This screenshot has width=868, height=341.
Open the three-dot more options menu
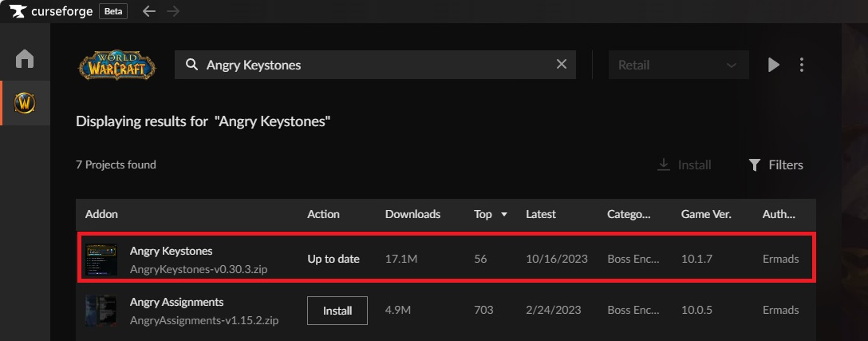tap(802, 65)
